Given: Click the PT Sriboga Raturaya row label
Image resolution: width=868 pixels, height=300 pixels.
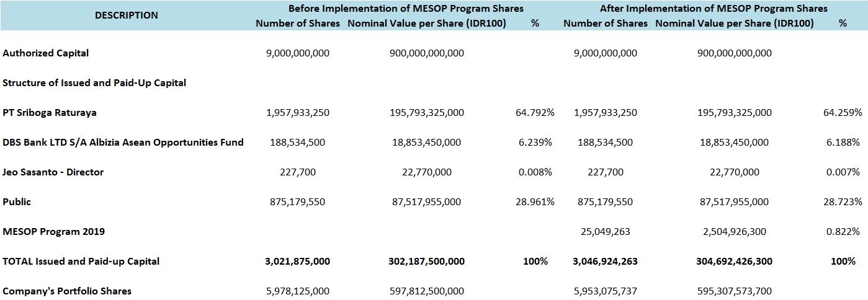Looking at the screenshot, I should [50, 113].
